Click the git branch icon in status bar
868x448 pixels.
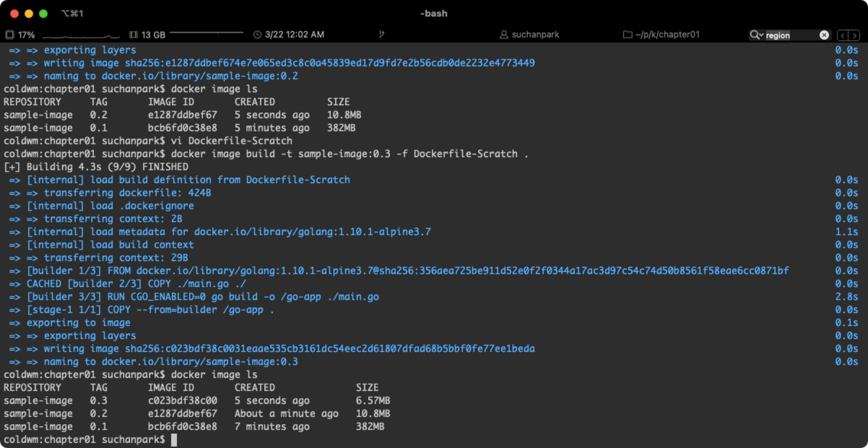click(x=382, y=35)
